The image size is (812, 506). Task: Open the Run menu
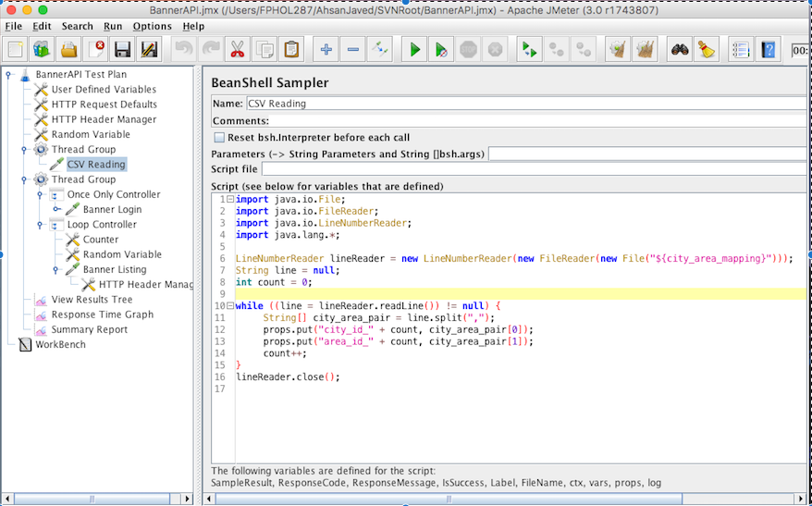[113, 27]
